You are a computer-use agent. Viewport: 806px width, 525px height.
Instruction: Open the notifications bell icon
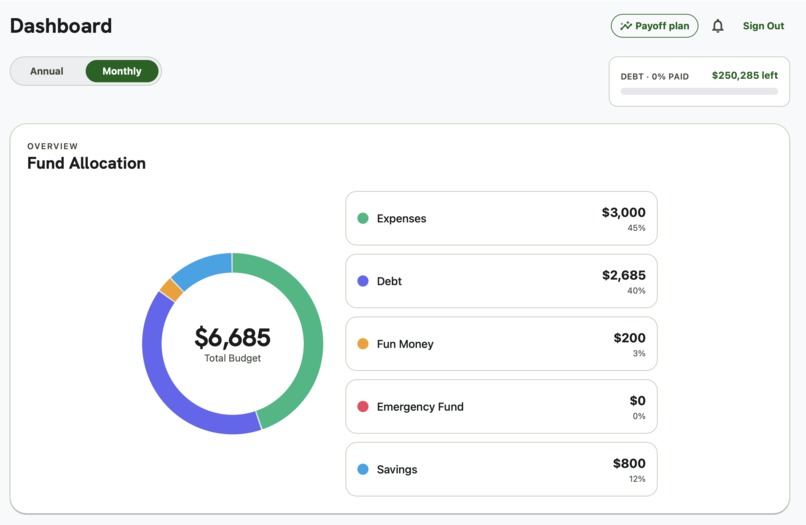pos(718,26)
